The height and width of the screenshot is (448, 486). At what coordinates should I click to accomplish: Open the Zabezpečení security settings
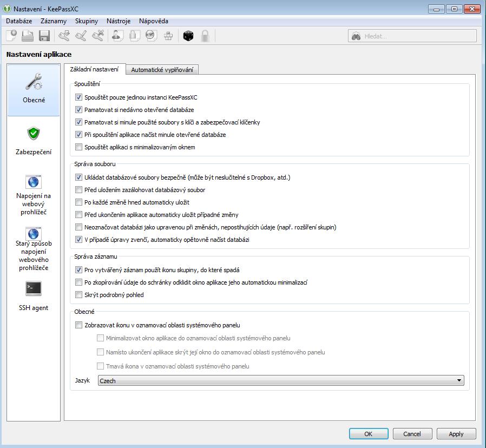[34, 141]
